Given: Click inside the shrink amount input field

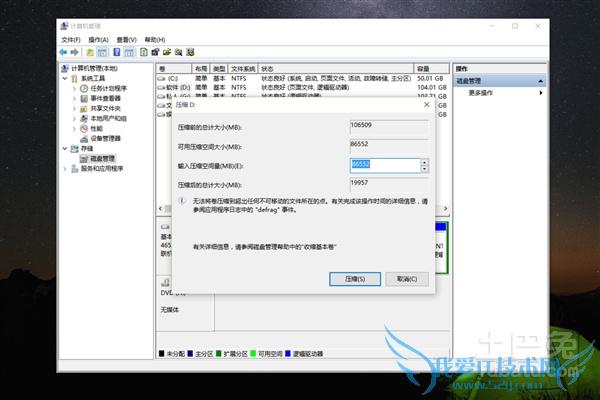Looking at the screenshot, I should coord(385,166).
